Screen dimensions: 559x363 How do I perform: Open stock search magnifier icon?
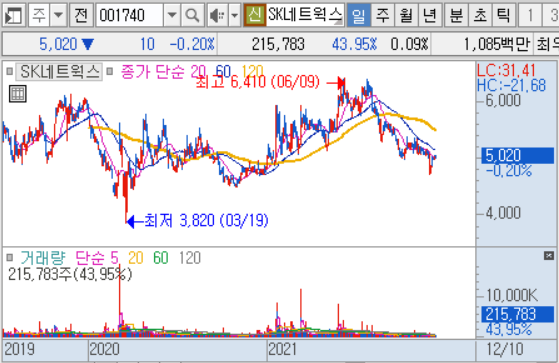pyautogui.click(x=193, y=15)
